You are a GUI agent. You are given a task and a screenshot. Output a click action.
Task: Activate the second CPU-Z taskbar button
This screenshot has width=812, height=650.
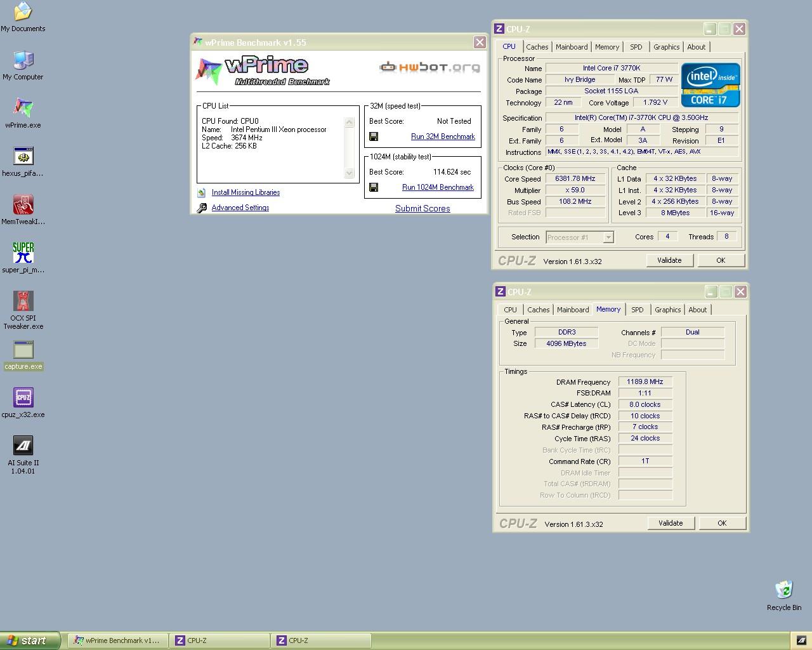(320, 640)
